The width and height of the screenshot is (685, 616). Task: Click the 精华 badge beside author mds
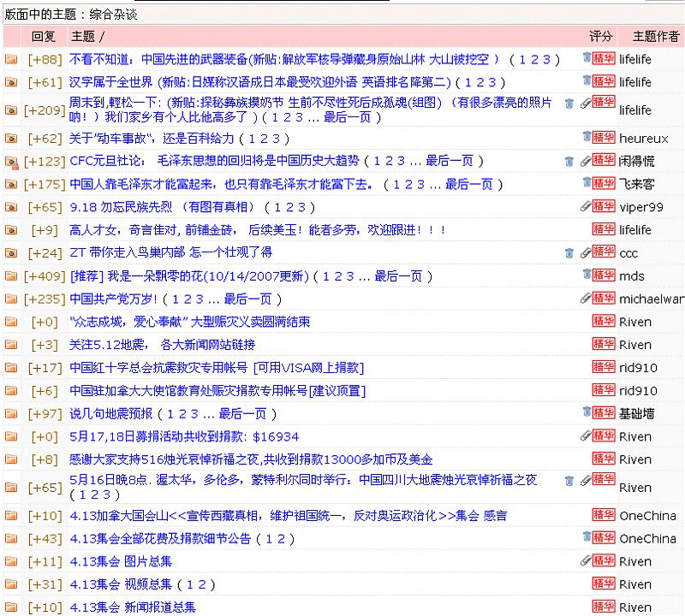point(604,275)
